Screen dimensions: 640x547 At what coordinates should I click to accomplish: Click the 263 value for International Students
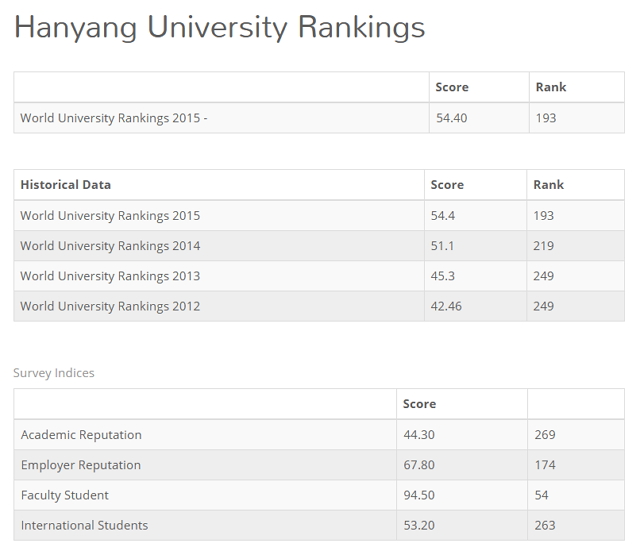click(x=545, y=525)
